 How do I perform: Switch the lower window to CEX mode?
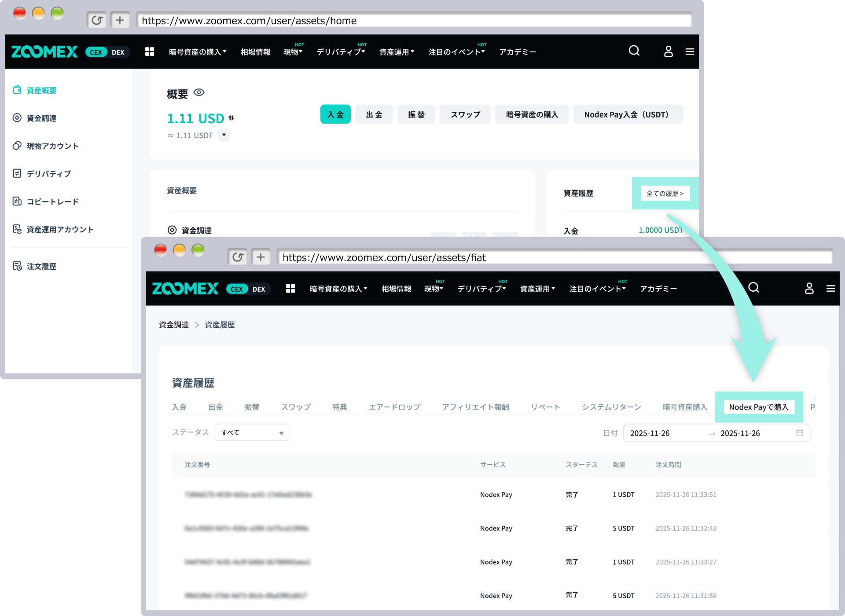[237, 289]
